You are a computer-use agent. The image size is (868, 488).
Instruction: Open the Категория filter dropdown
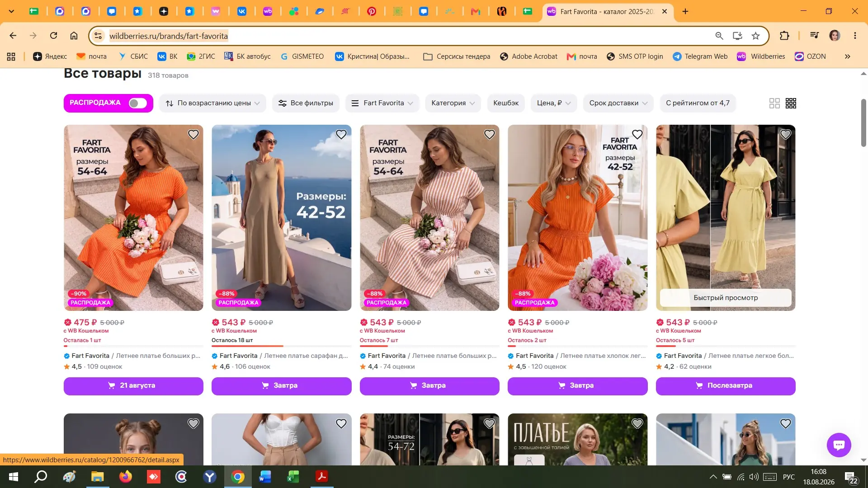(453, 103)
